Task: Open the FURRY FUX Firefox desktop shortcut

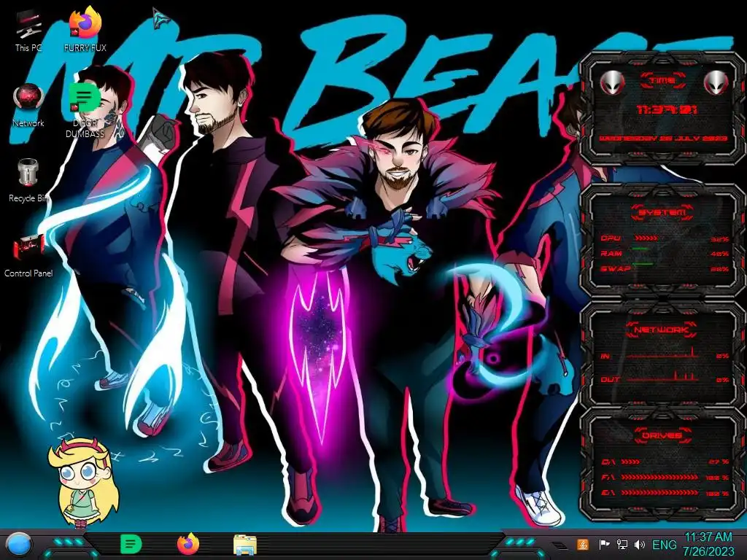Action: [85, 29]
